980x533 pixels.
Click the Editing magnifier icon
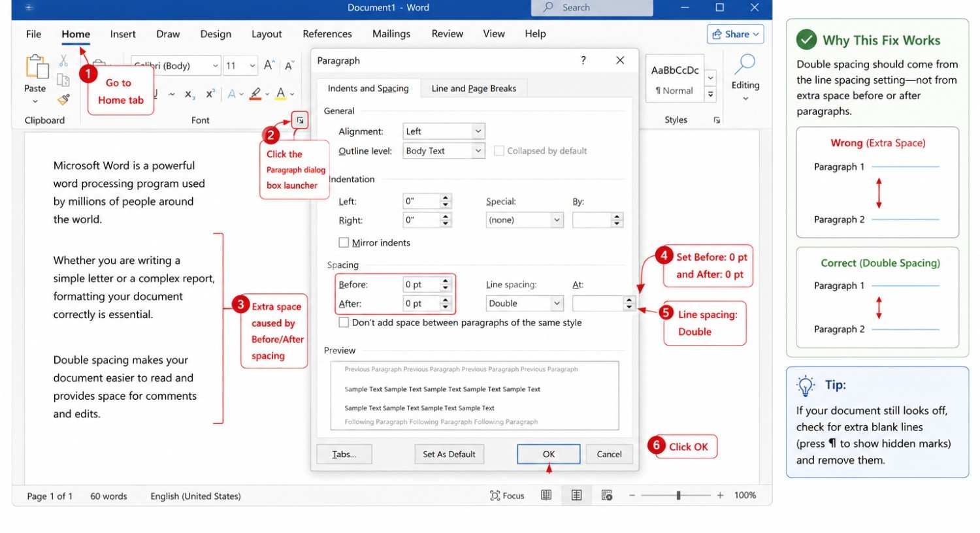tap(745, 65)
